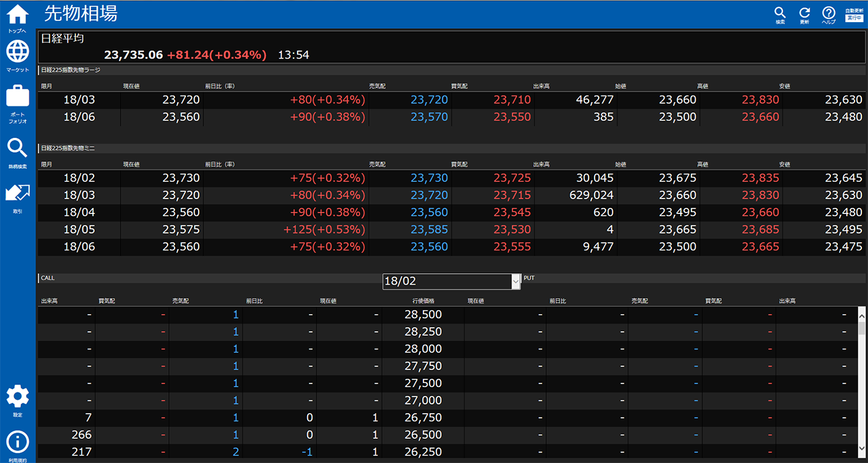
Task: Click ask price 23,585 in Mini 18/05 row
Action: point(429,229)
